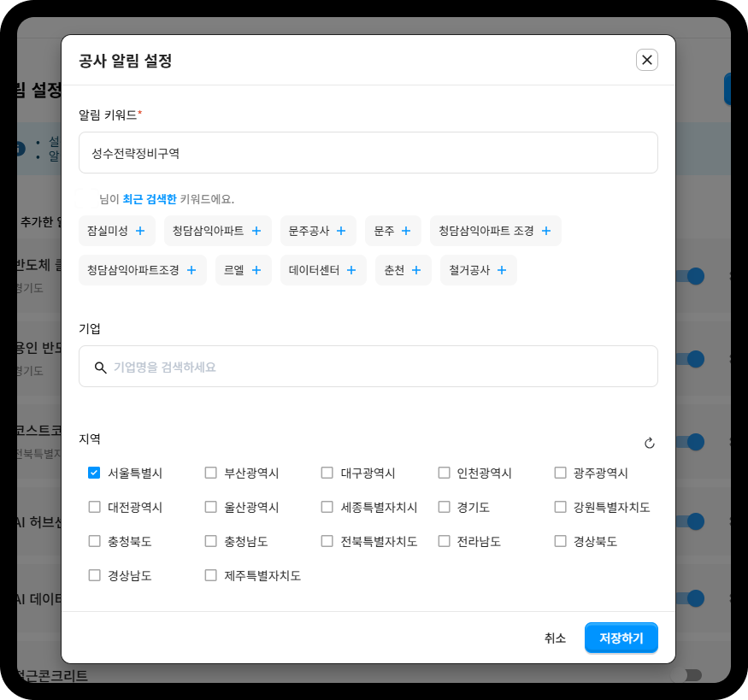Focus the 기업명을 검색하세요 search field
This screenshot has height=700, width=748.
coord(368,366)
